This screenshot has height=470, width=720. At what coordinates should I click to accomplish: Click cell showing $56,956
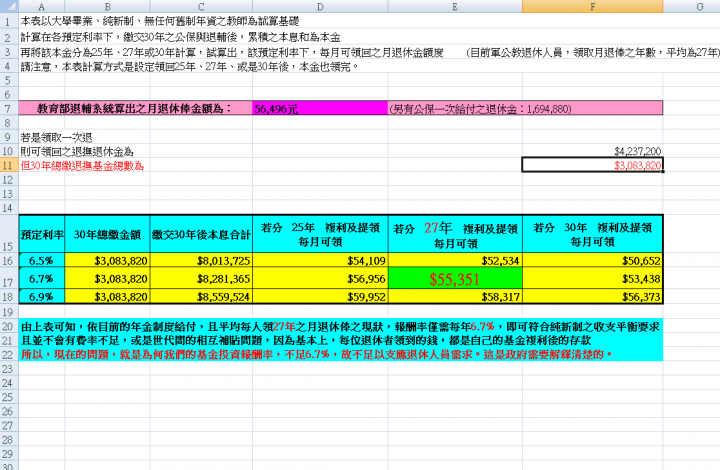(320, 279)
